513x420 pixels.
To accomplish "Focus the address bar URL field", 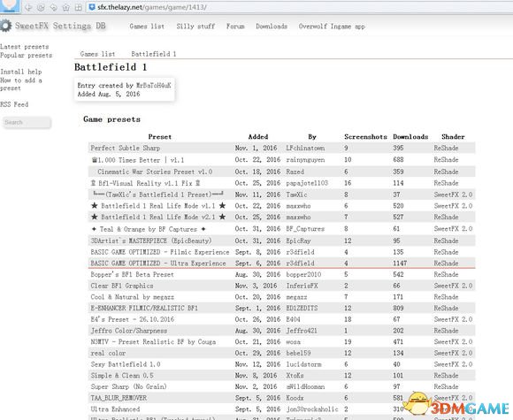I will [x=299, y=7].
